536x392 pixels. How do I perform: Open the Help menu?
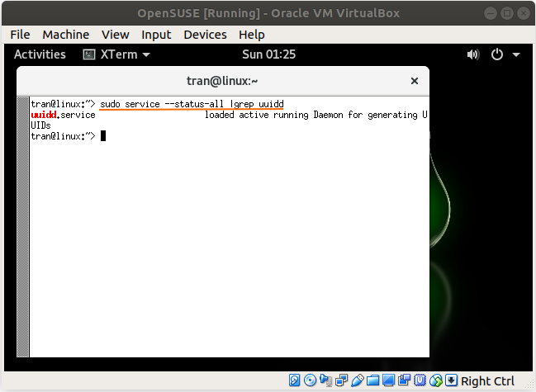[x=252, y=35]
